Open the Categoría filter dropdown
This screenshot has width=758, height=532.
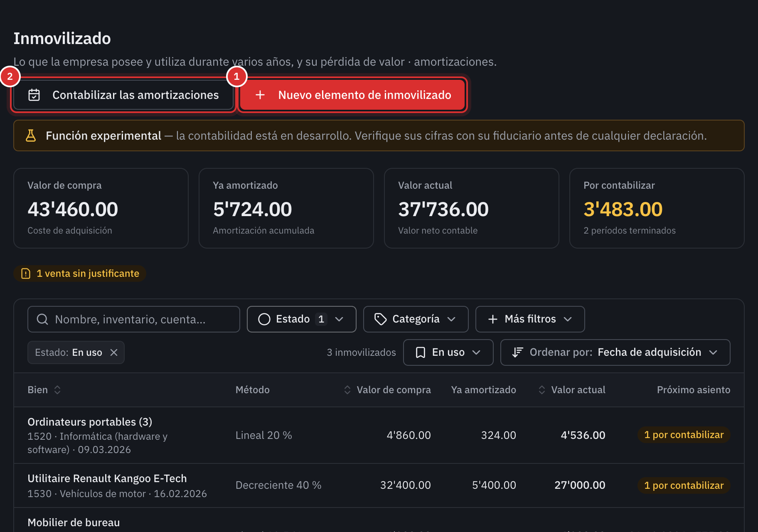416,319
